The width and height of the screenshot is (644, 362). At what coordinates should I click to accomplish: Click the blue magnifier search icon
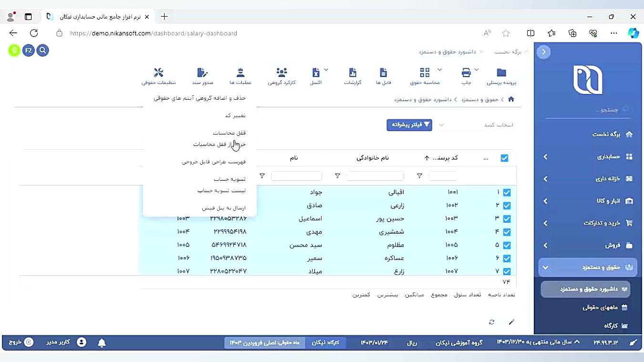[x=43, y=50]
